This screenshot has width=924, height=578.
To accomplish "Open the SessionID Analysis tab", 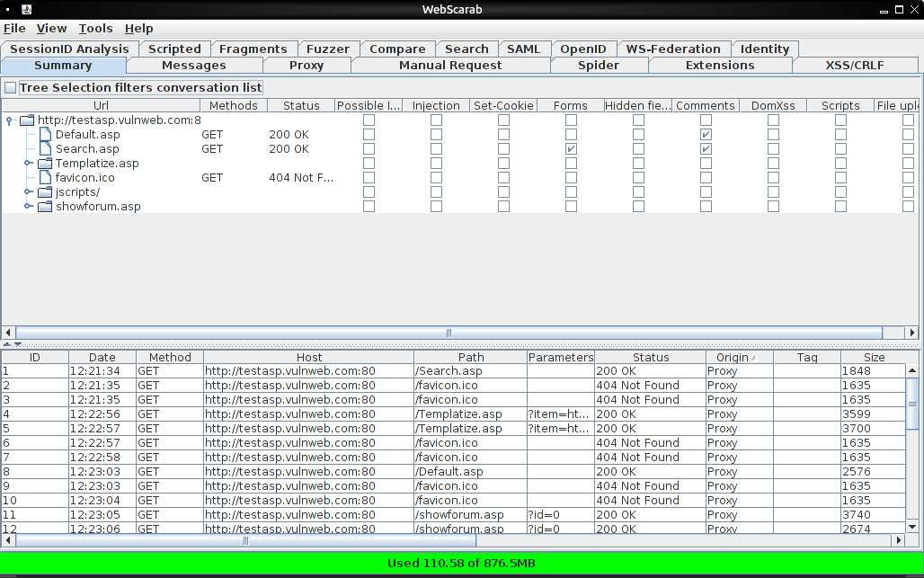I will [69, 49].
